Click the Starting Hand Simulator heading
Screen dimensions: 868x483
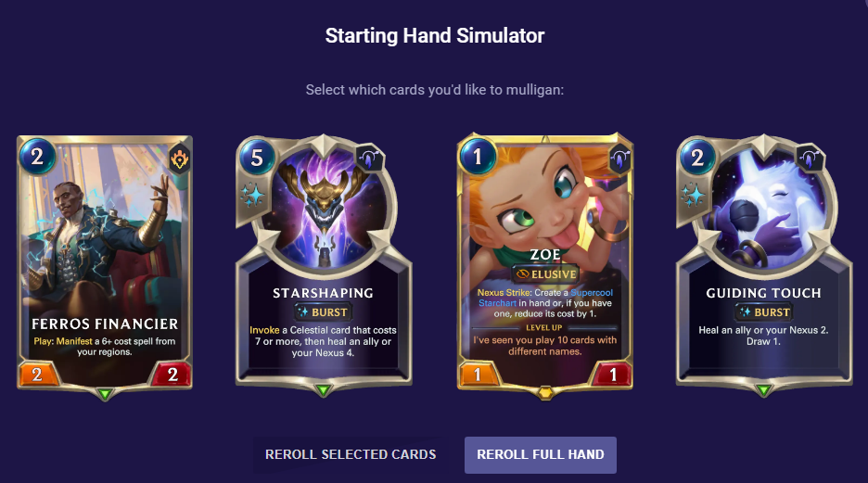click(435, 35)
